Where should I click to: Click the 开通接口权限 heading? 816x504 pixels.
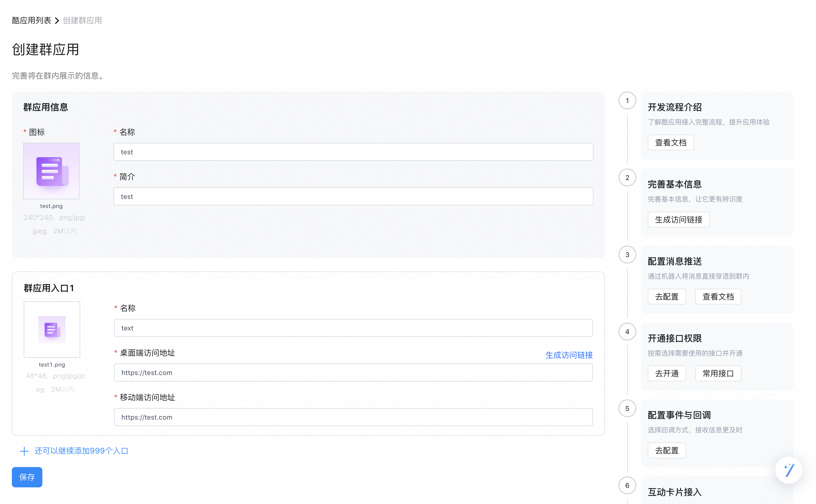(x=675, y=338)
